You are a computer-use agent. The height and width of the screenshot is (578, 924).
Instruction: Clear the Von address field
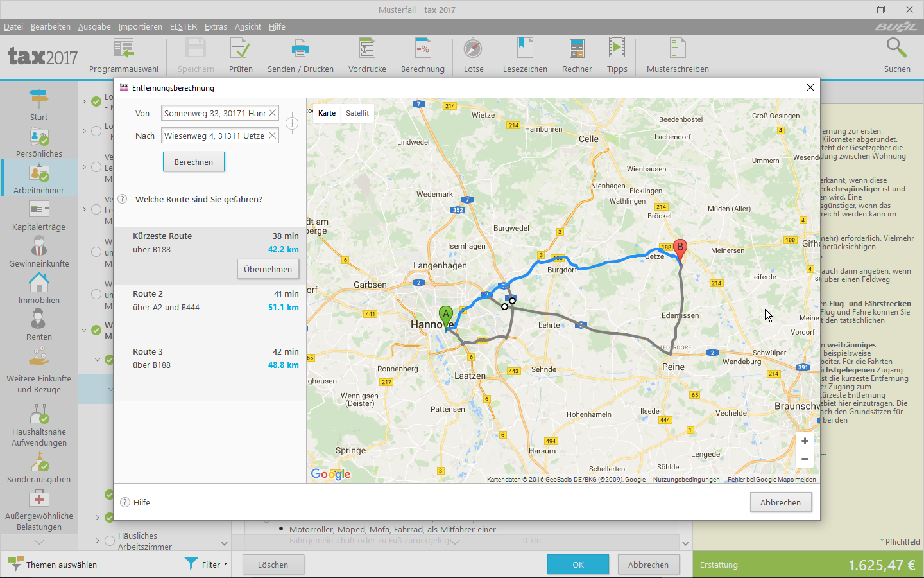coord(272,113)
